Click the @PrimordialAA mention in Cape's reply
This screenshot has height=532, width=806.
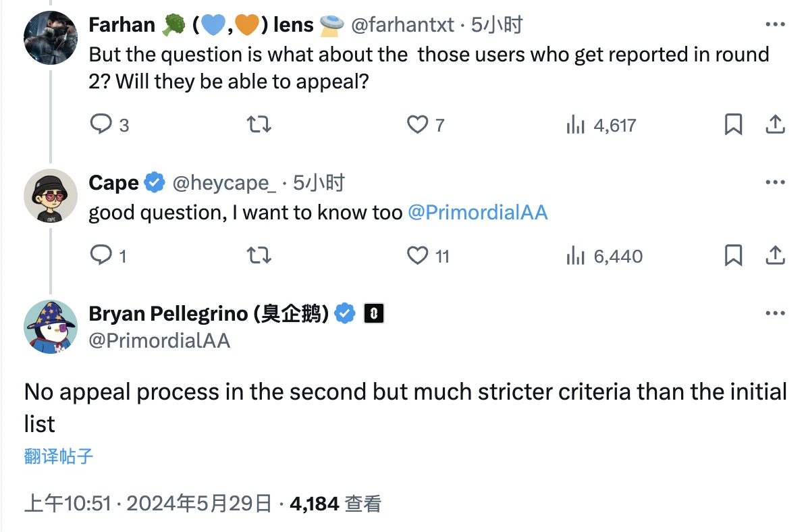pos(478,213)
